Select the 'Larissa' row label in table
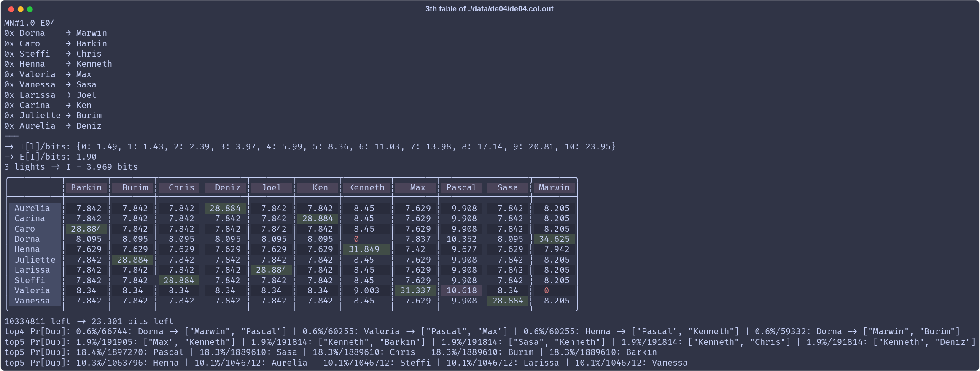Image resolution: width=980 pixels, height=371 pixels. 32,270
